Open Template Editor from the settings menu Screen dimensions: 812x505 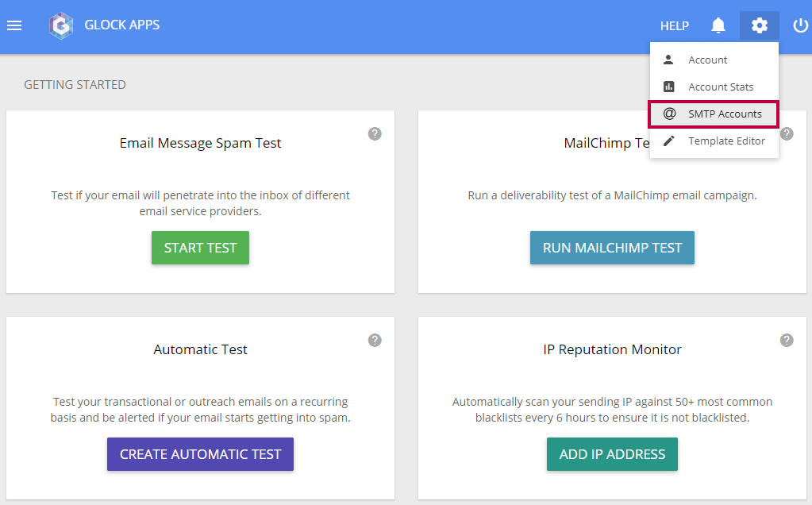726,141
